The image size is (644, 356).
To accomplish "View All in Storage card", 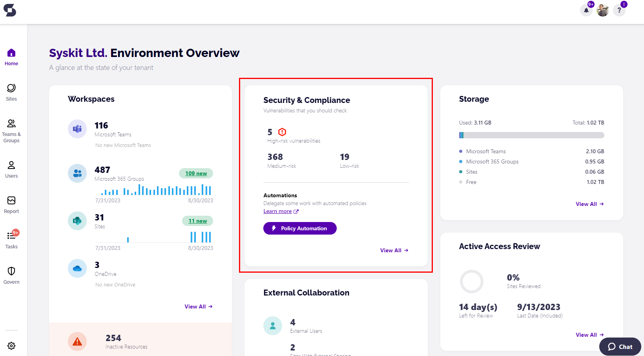I will point(589,204).
